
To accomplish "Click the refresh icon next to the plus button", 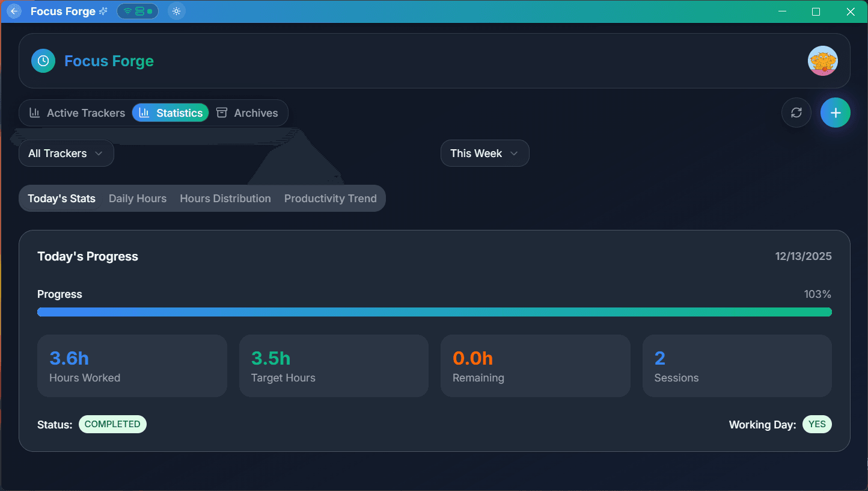I will point(796,113).
